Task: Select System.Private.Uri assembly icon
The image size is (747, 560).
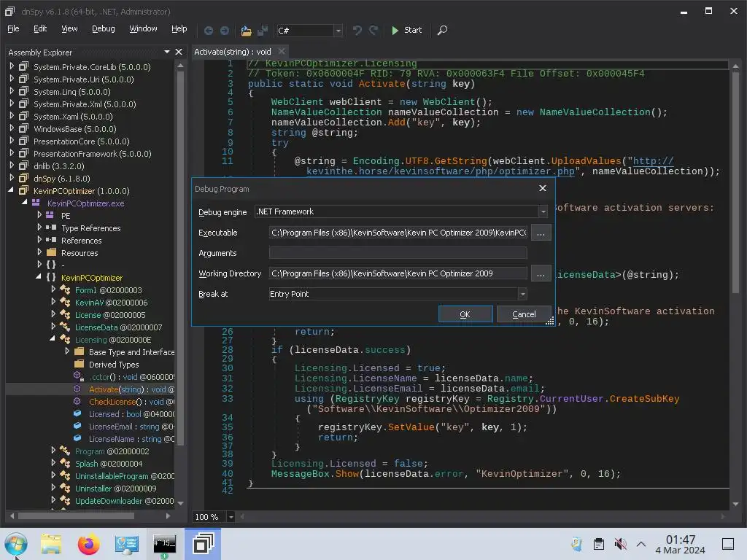Action: [23, 79]
